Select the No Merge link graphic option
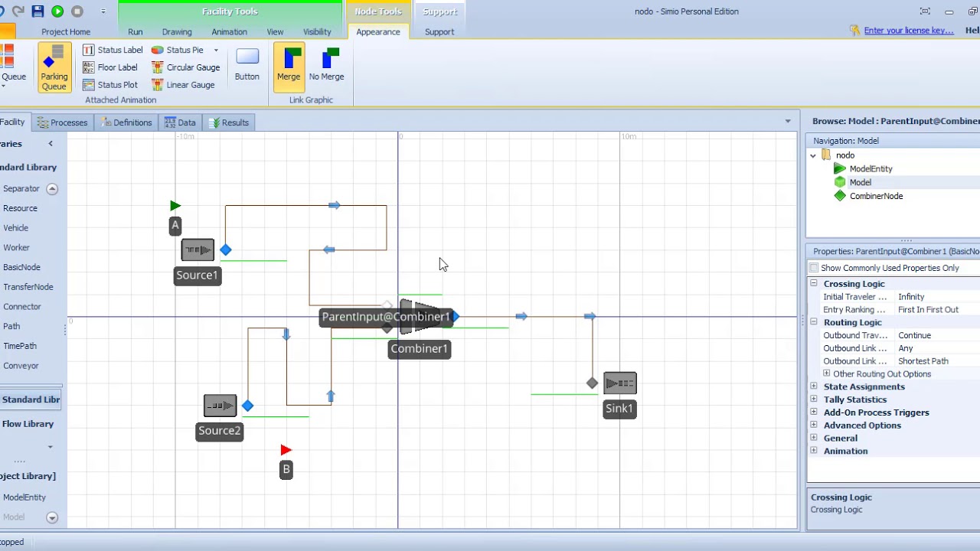The image size is (980, 551). click(x=327, y=65)
